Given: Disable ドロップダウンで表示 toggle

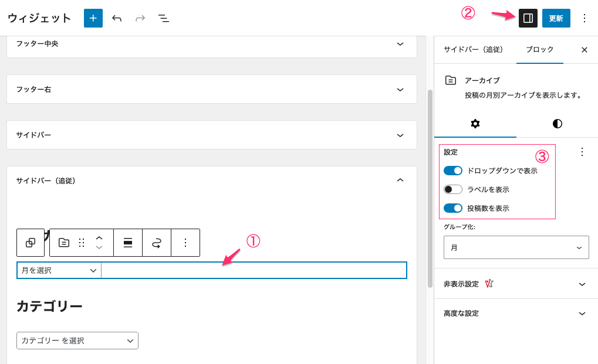Looking at the screenshot, I should tap(453, 171).
